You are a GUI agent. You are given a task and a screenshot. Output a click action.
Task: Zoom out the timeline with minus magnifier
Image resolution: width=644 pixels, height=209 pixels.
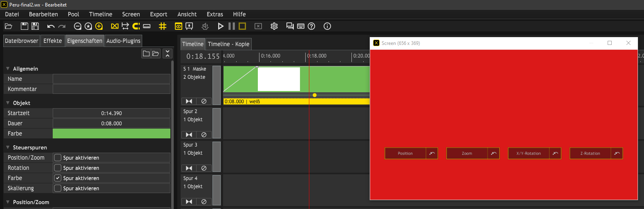(x=78, y=26)
